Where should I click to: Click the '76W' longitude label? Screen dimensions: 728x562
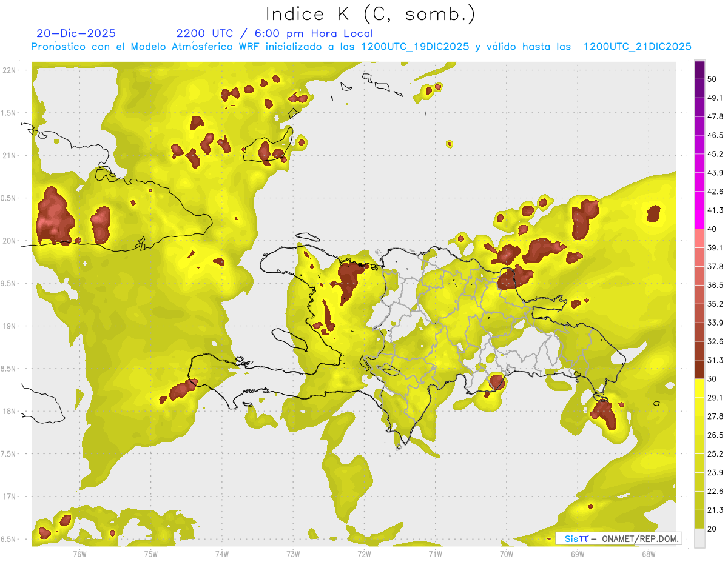coord(80,553)
